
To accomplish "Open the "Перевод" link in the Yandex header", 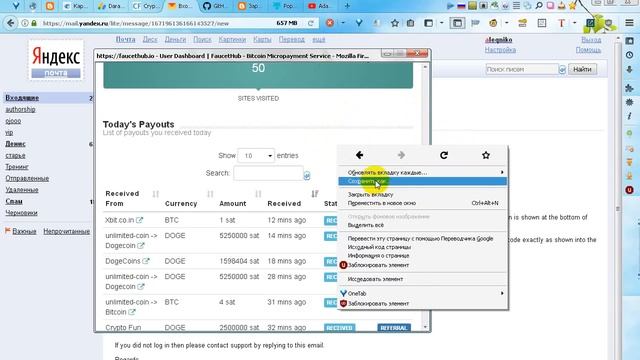I will (291, 40).
